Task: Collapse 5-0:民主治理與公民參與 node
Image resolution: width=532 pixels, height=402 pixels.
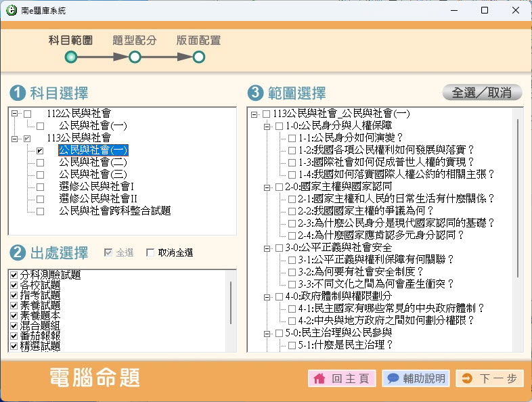Action: click(267, 334)
